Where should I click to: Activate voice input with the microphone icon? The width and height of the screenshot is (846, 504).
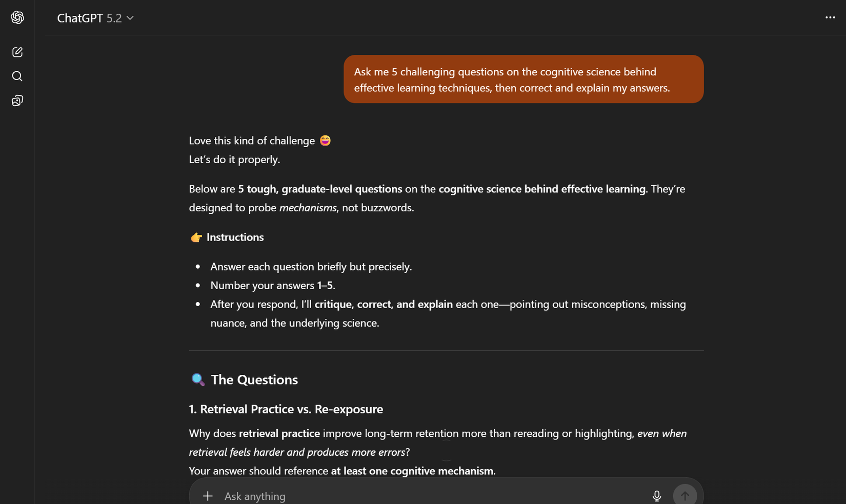tap(657, 496)
